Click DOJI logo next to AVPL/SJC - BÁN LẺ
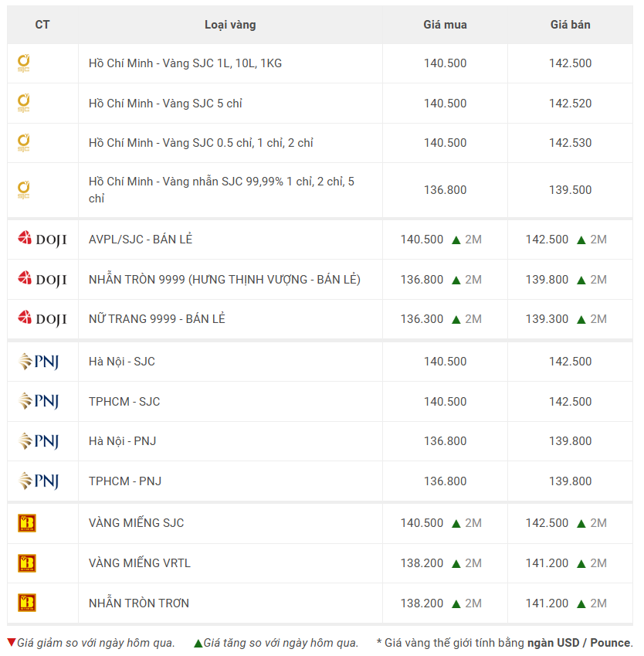Viewport: 644px width, 656px height. pyautogui.click(x=42, y=240)
